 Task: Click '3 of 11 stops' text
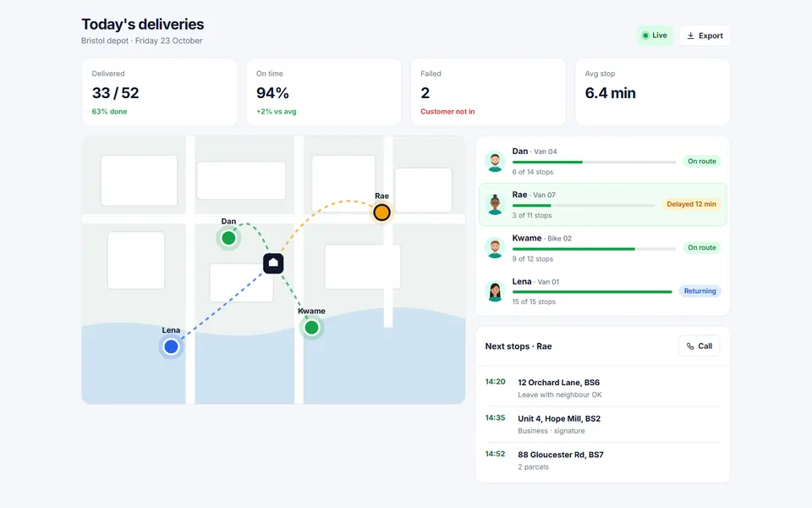coord(532,216)
